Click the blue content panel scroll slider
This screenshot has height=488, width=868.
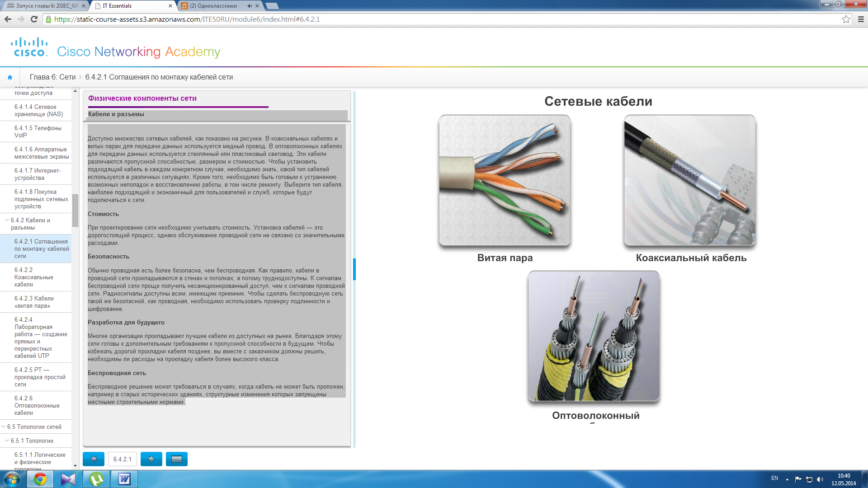click(354, 269)
